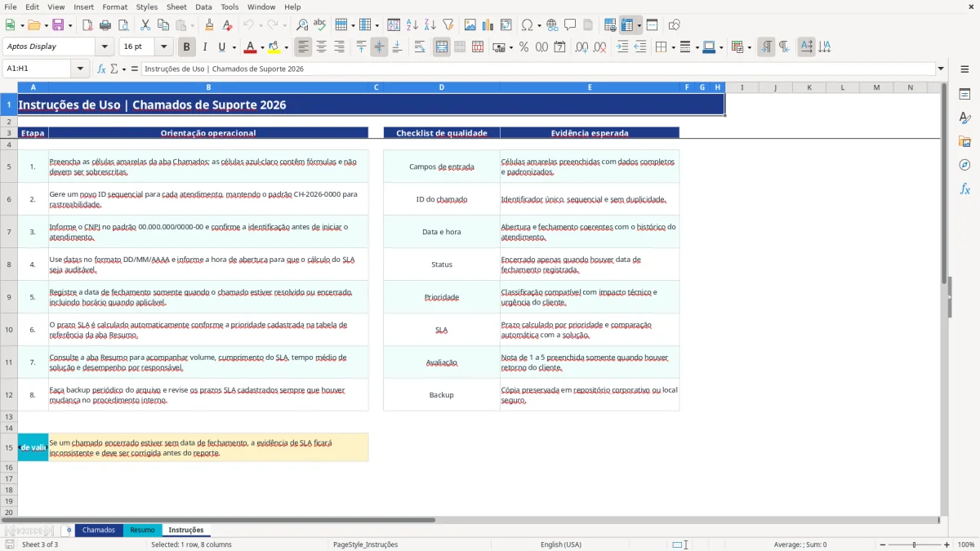Toggle Merge and Center Cells
This screenshot has height=551, width=980.
point(442,47)
